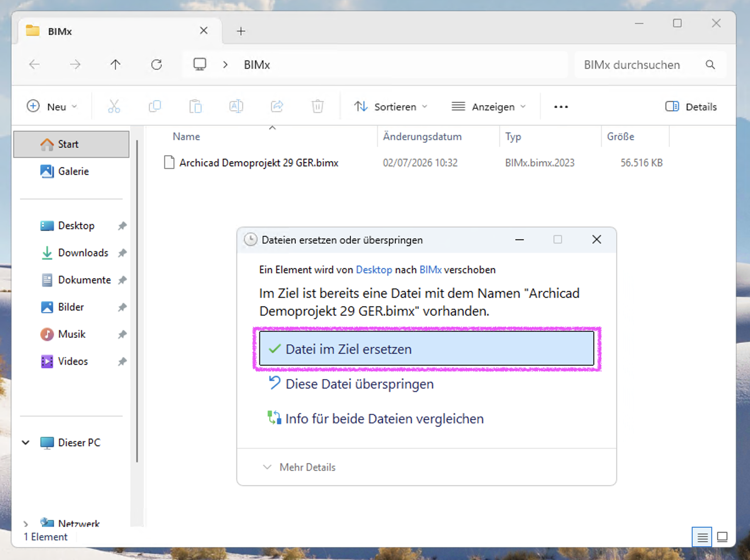Minimize the replace-or-skip dialog

pyautogui.click(x=519, y=240)
